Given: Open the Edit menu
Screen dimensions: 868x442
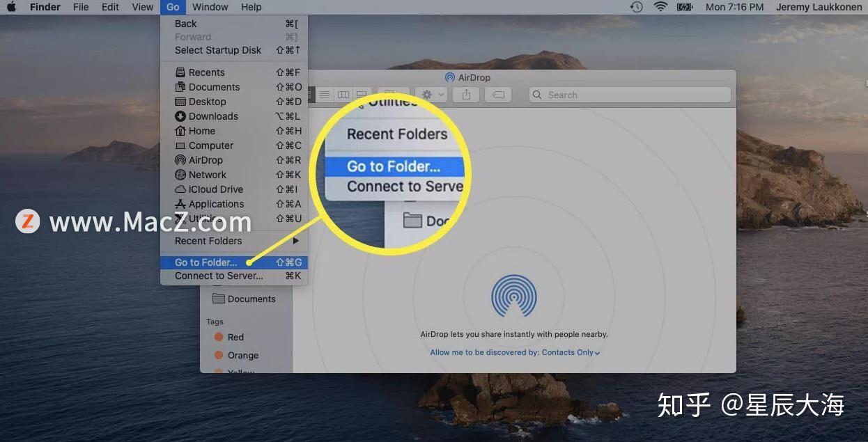Looking at the screenshot, I should point(110,7).
